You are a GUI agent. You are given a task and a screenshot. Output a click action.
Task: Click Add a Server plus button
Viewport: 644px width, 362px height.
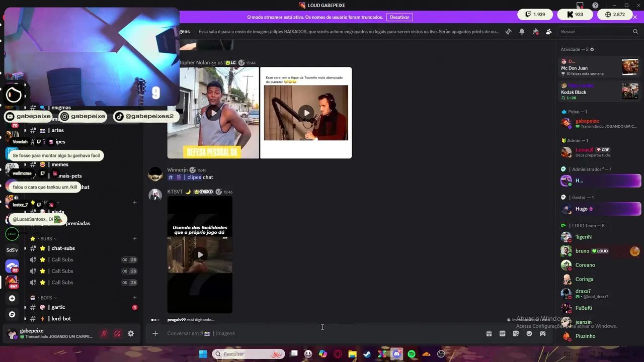click(12, 298)
